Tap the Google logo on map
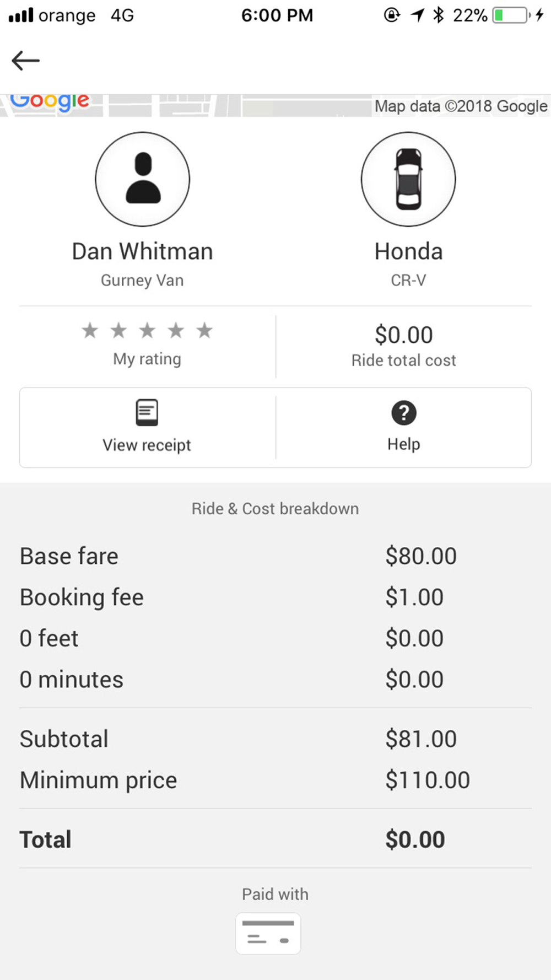Screen dimensions: 551x980 50,101
